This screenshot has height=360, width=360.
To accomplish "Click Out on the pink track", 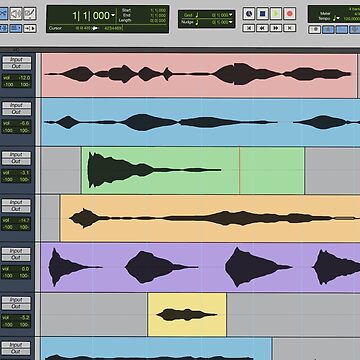I will (16, 66).
